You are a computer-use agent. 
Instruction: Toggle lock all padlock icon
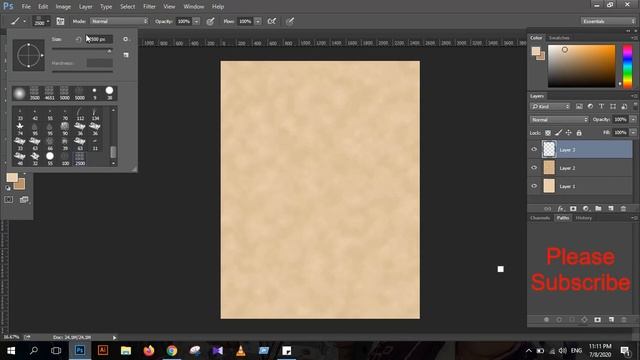[579, 133]
